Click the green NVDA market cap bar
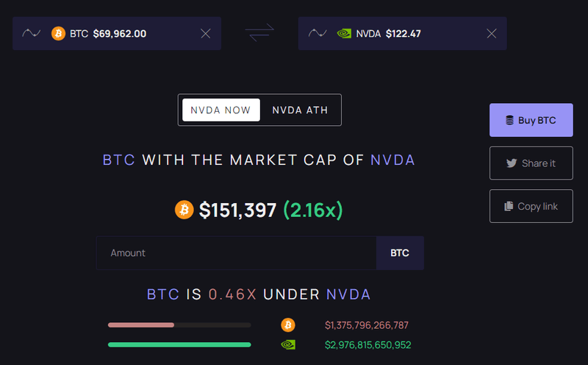The image size is (588, 365). (x=179, y=344)
